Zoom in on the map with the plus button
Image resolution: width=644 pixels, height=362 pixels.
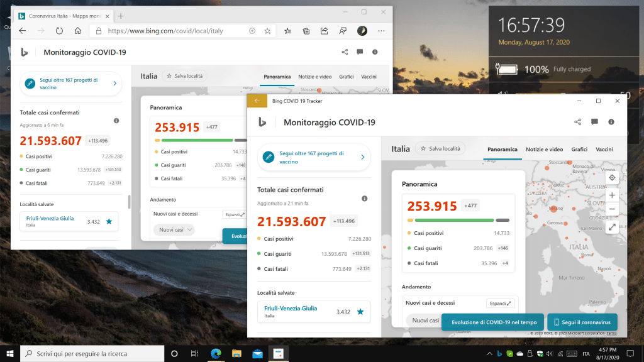click(x=612, y=195)
